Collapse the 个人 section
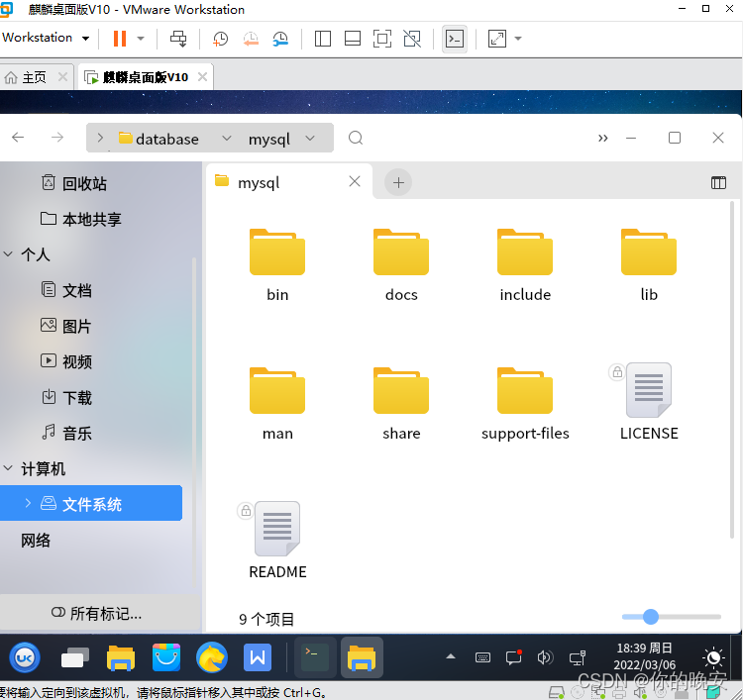 tap(8, 254)
